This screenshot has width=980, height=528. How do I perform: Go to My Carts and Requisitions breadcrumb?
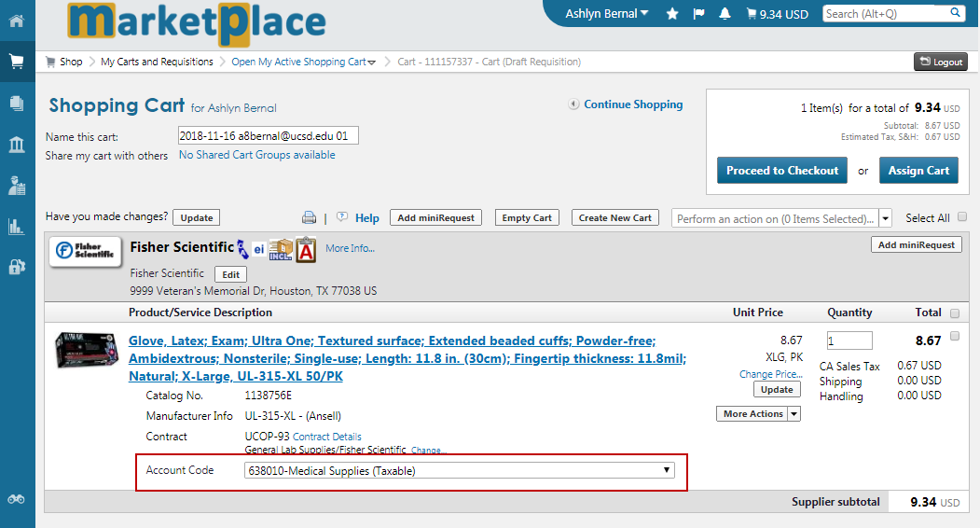click(157, 62)
